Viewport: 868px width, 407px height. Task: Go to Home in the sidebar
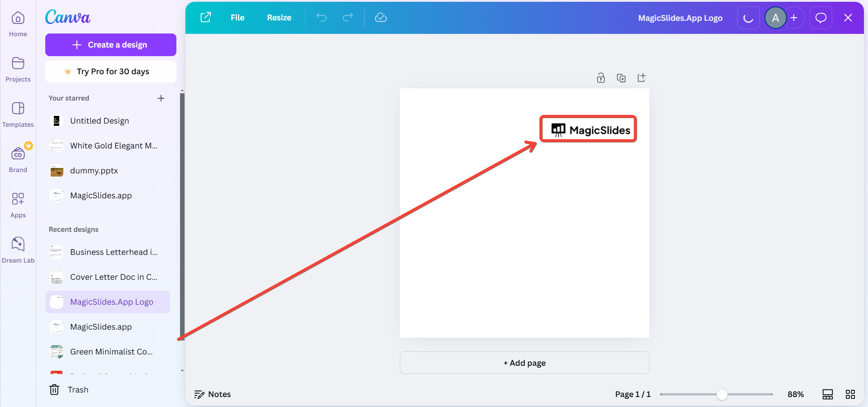pyautogui.click(x=18, y=24)
